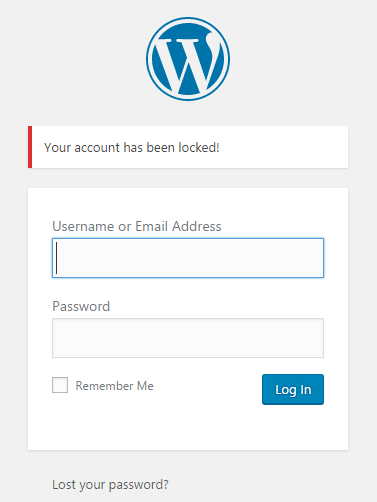The image size is (377, 502).
Task: Open the "Lost your password?" link
Action: pyautogui.click(x=110, y=485)
